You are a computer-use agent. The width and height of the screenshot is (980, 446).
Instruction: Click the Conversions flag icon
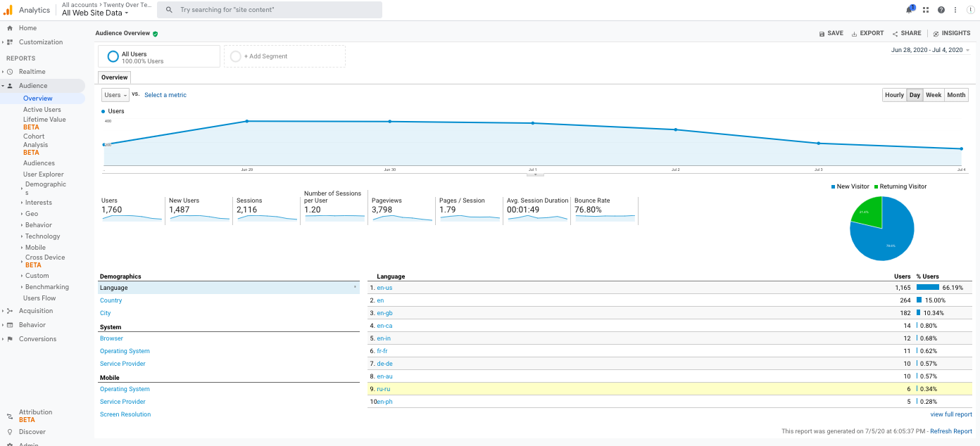pyautogui.click(x=10, y=339)
